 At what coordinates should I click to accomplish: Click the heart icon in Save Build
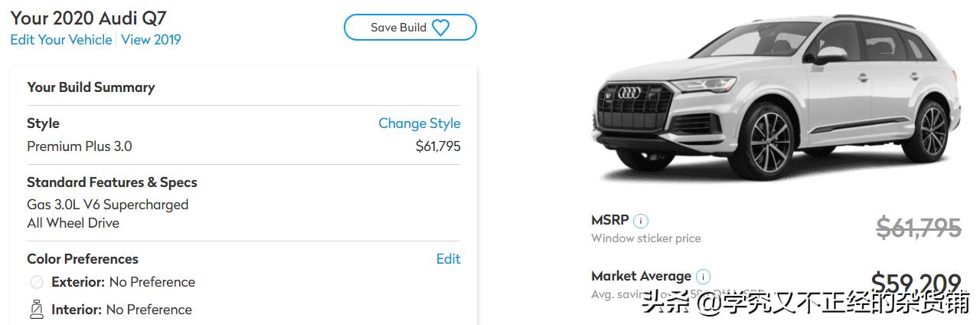coord(440,28)
